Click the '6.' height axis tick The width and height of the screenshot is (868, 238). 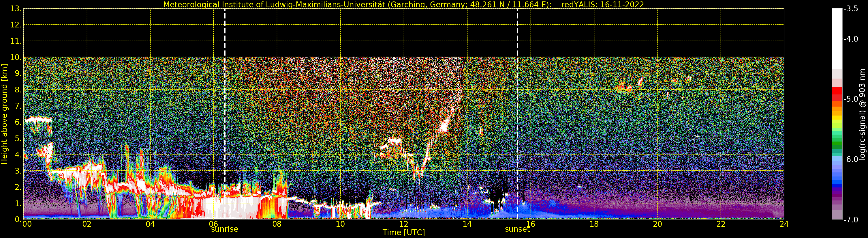[x=18, y=122]
